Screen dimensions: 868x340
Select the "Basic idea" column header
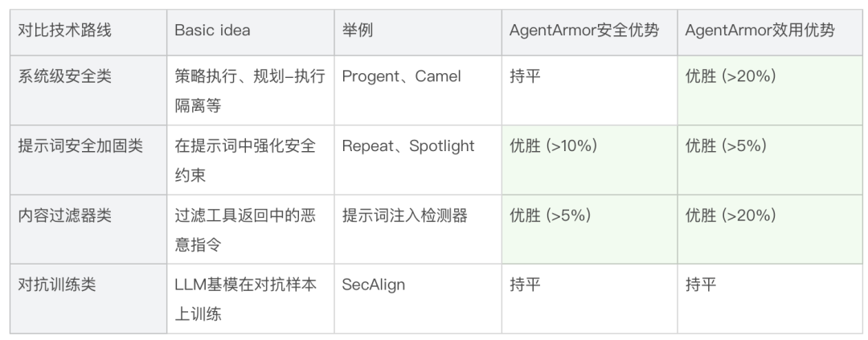coord(212,31)
